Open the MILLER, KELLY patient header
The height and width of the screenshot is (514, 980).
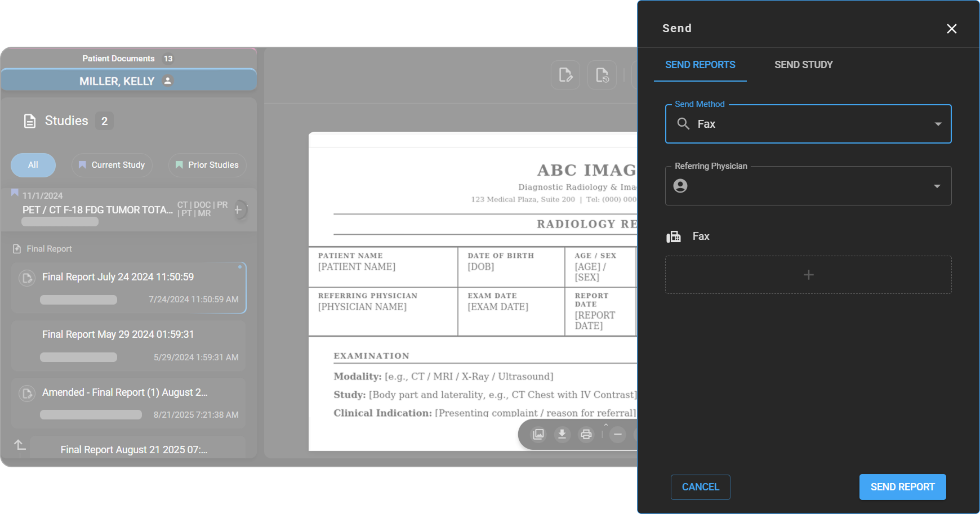pyautogui.click(x=128, y=81)
